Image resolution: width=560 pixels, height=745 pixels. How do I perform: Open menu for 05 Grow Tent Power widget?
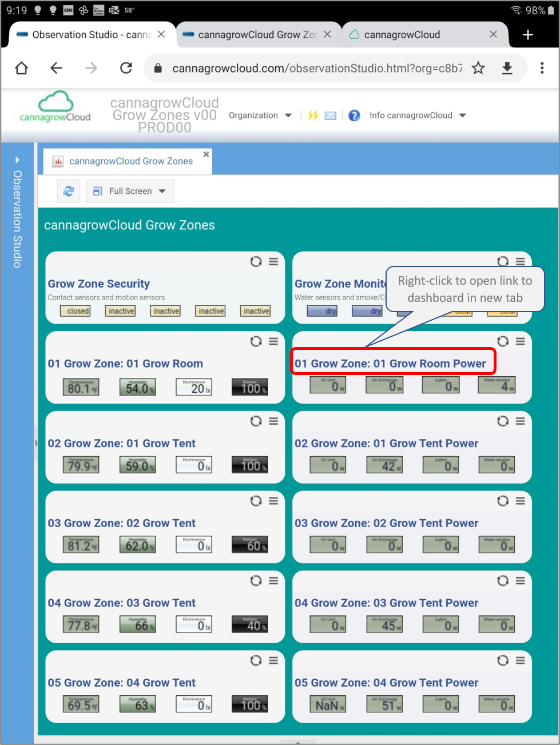coord(521,660)
